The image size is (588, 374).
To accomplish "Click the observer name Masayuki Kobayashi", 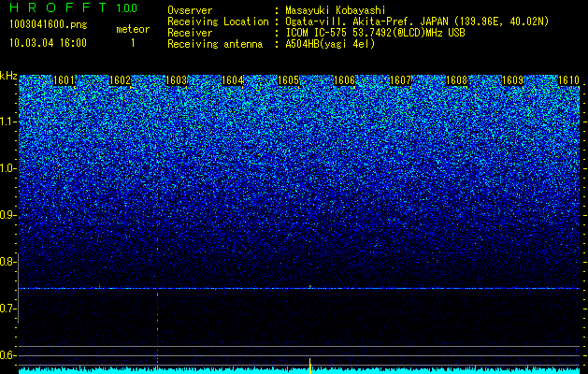I will tap(336, 10).
